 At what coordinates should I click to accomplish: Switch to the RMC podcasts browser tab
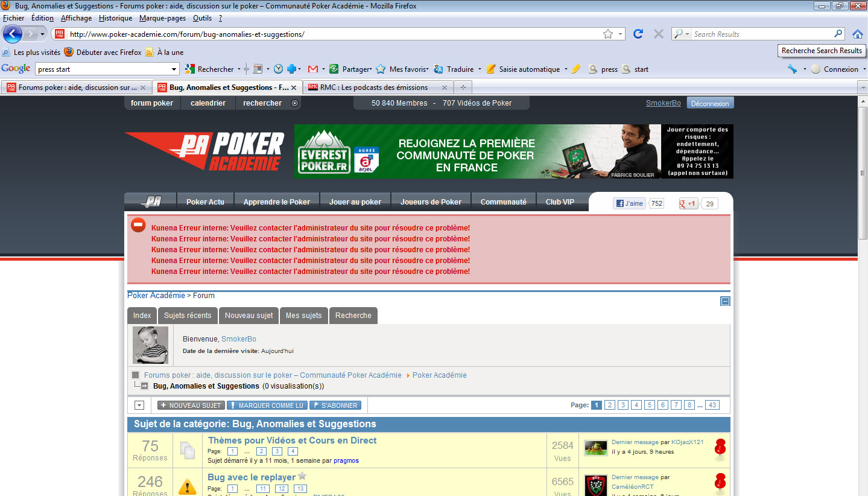click(x=378, y=87)
